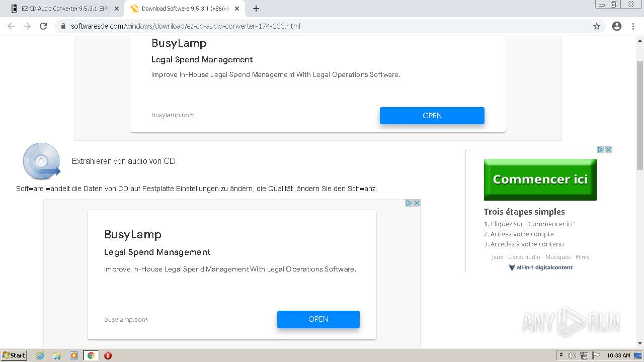Click the CD audio extraction icon
This screenshot has width=644, height=362.
click(x=42, y=161)
